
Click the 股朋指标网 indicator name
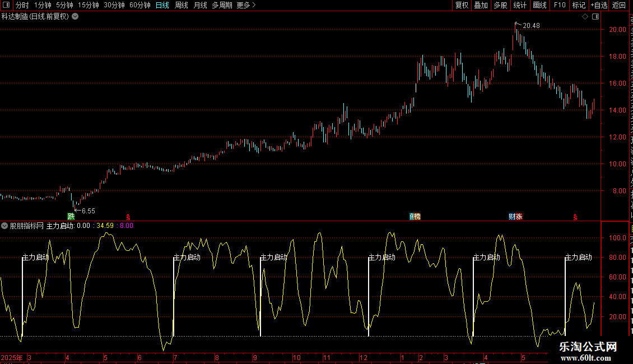tap(27, 226)
